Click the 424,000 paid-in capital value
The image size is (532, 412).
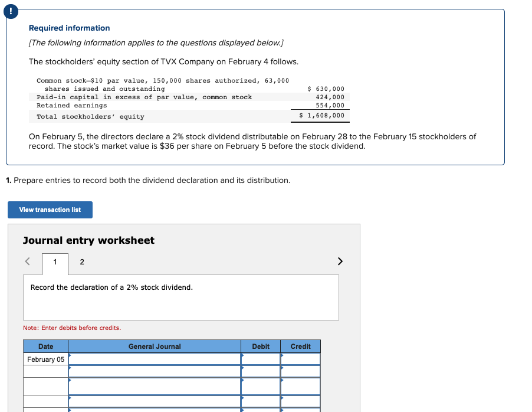[330, 97]
